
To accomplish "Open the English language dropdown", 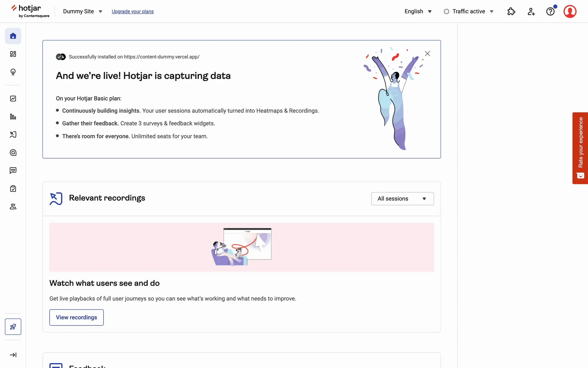I will pos(418,11).
